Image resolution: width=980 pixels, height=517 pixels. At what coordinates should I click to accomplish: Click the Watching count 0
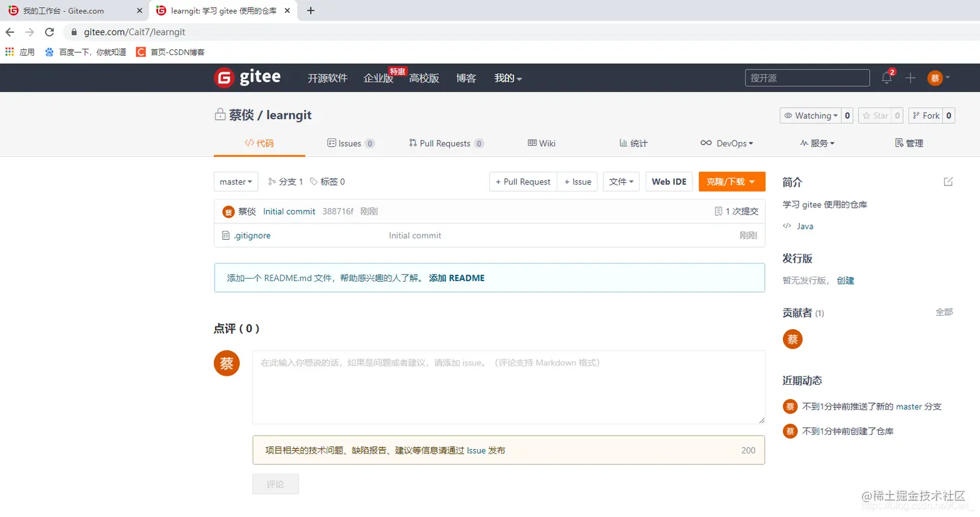click(x=847, y=115)
